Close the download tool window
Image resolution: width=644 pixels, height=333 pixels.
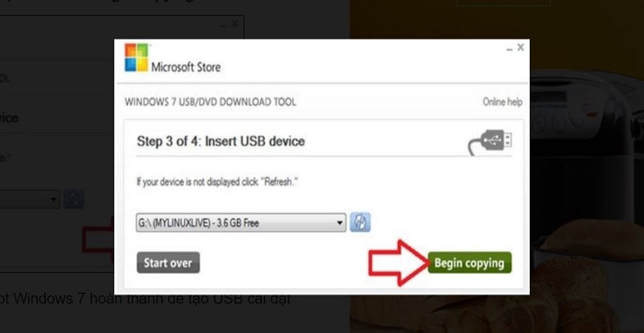520,47
